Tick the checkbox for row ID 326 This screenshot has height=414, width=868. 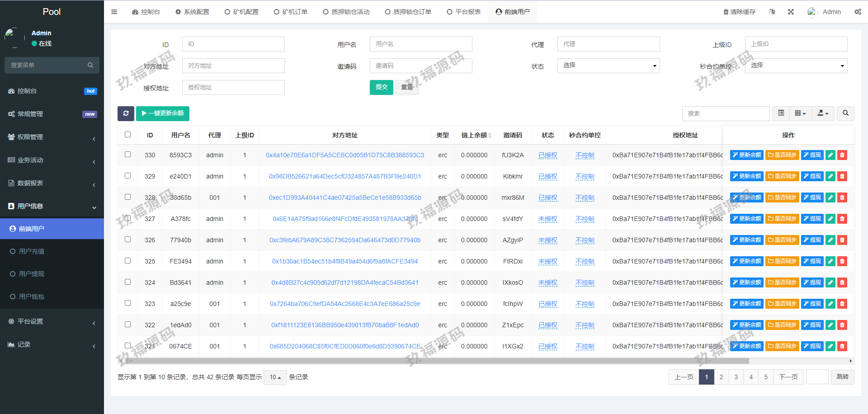128,240
